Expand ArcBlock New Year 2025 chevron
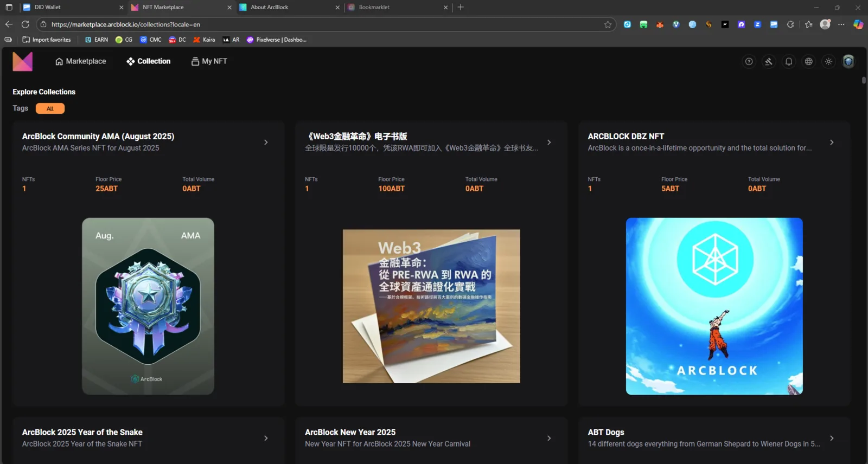The image size is (868, 464). pos(549,438)
